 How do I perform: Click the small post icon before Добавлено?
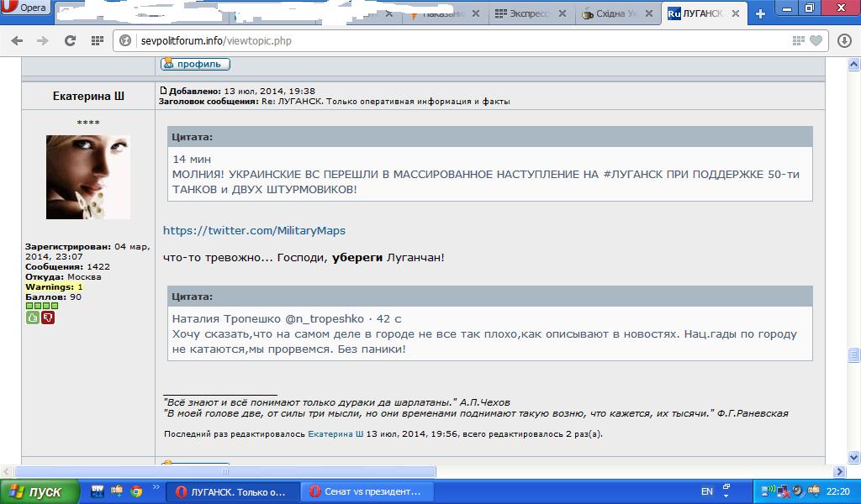(163, 91)
